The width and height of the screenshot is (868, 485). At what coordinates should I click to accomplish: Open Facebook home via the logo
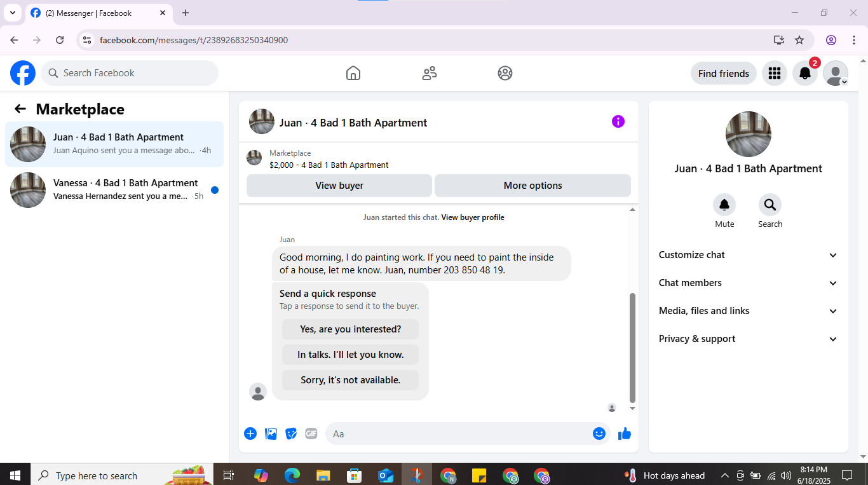pos(23,73)
